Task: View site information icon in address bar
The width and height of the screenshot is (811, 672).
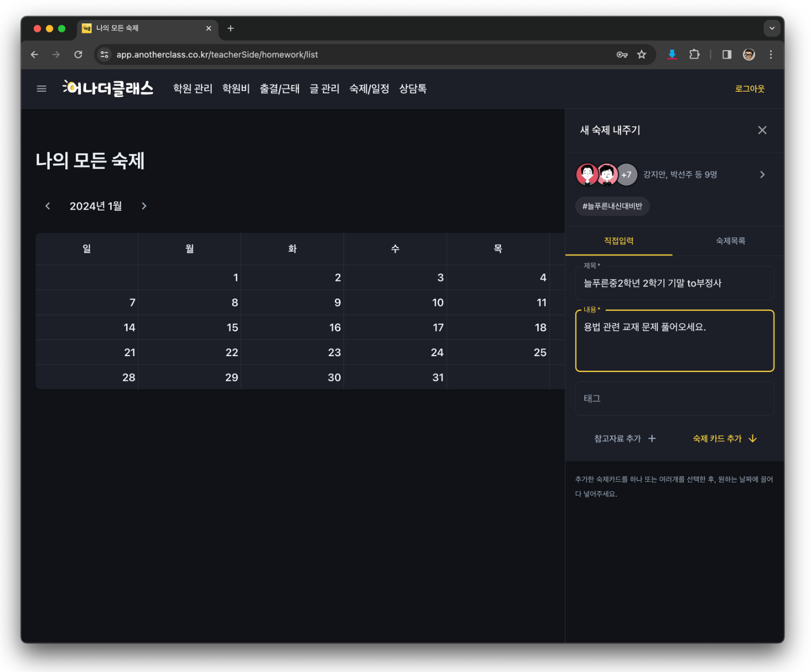Action: coord(105,55)
